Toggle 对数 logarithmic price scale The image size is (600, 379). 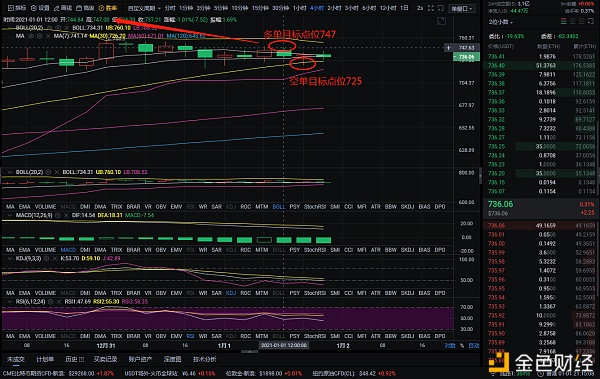[x=450, y=346]
